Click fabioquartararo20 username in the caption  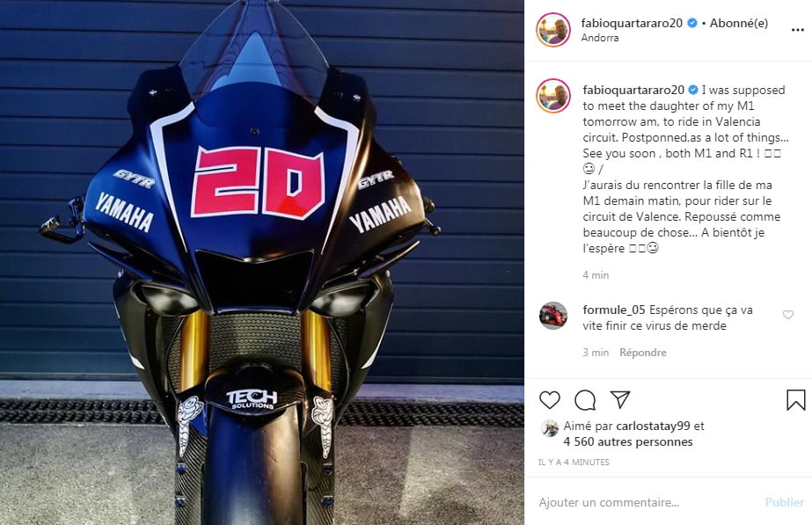pyautogui.click(x=633, y=90)
